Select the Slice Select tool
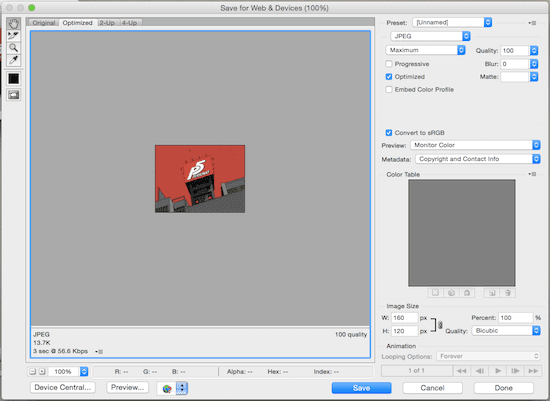 14,36
